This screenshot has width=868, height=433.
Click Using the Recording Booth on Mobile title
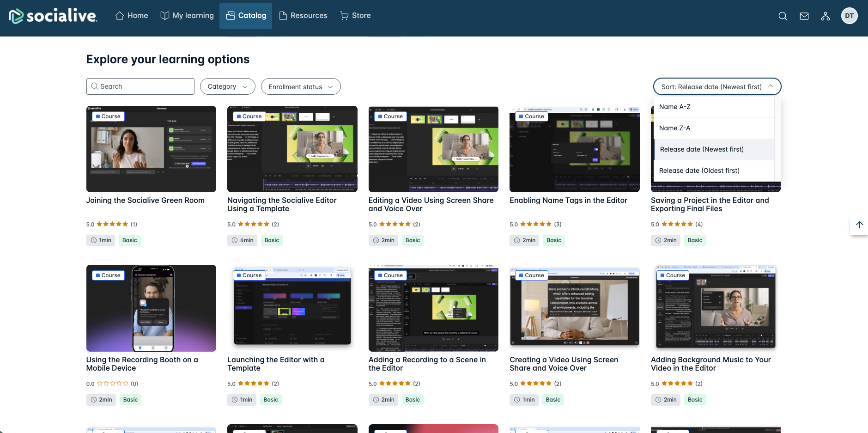click(x=142, y=364)
